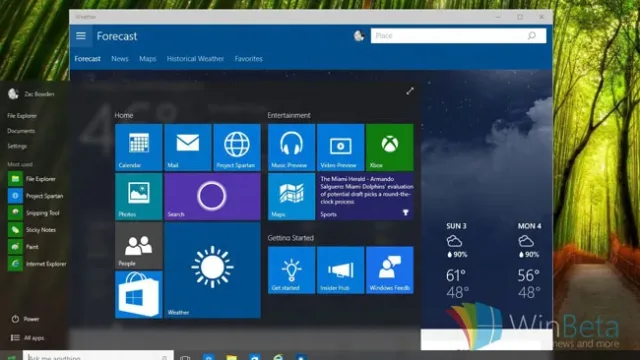Screen dimensions: 640x360
Task: Open the Weather app hamburger menu
Action: coord(81,36)
